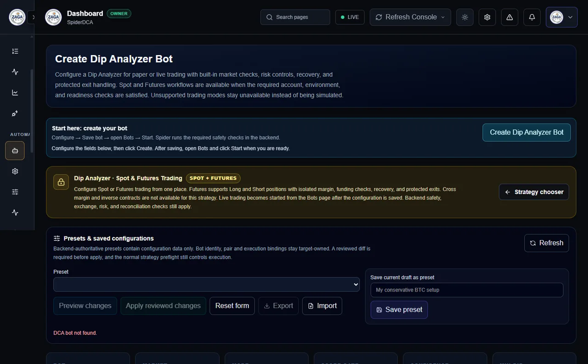The image size is (588, 364).
Task: Open the line chart icon in the sidebar
Action: [x=15, y=93]
